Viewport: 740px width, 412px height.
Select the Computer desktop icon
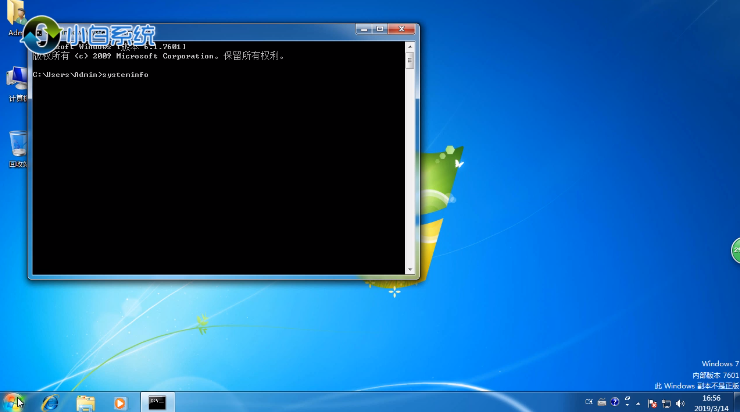point(17,82)
